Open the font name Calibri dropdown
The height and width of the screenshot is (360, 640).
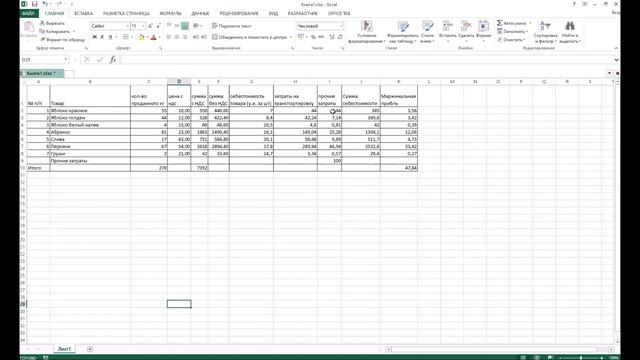click(127, 26)
